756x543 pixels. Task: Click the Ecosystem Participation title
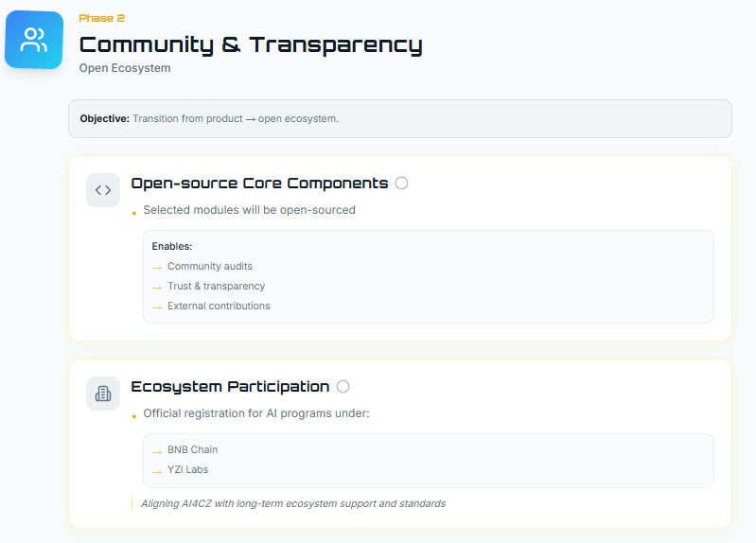[x=230, y=387]
